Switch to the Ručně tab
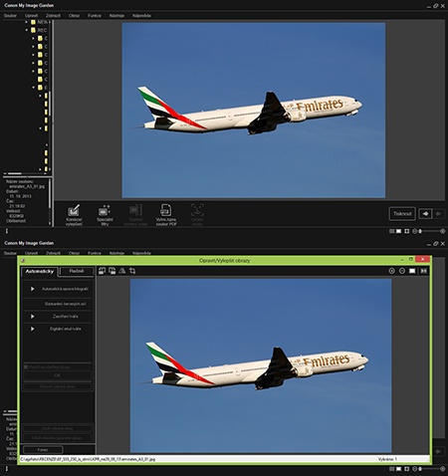Viewport: 448px width, 476px height. pos(77,271)
